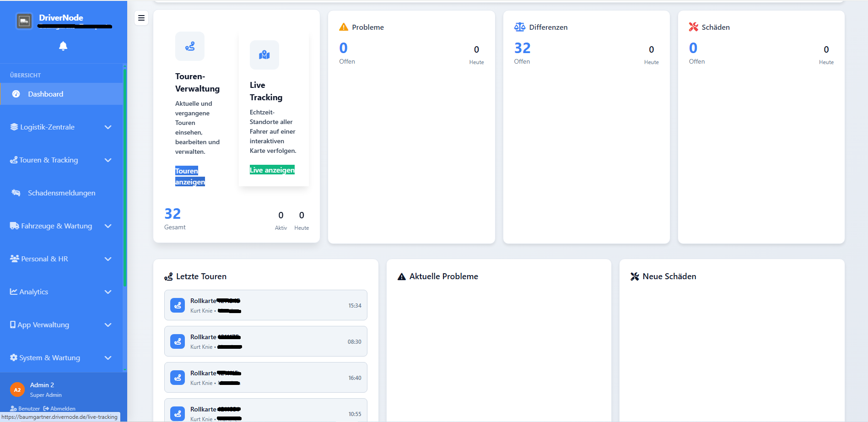868x422 pixels.
Task: Click the ÜBERSICHT section label
Action: [x=26, y=75]
